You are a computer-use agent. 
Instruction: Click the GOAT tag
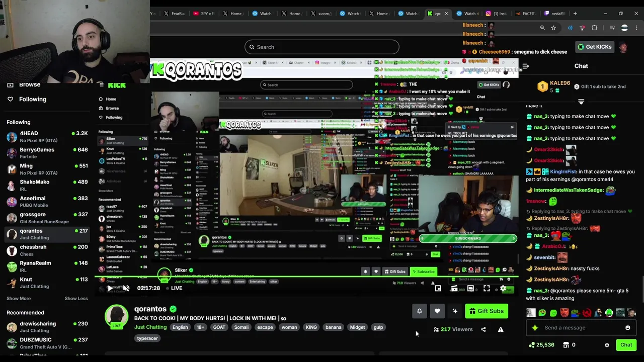[x=219, y=327]
